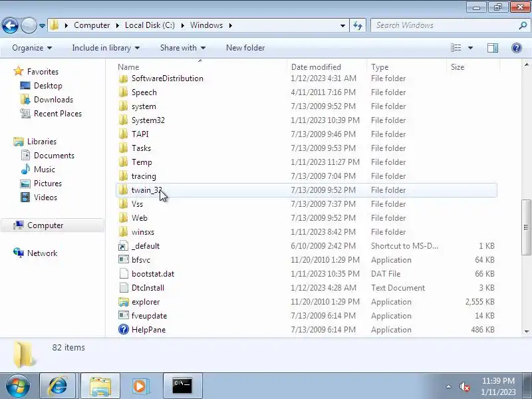Expand the chevron after Computer in the address bar

(118, 25)
